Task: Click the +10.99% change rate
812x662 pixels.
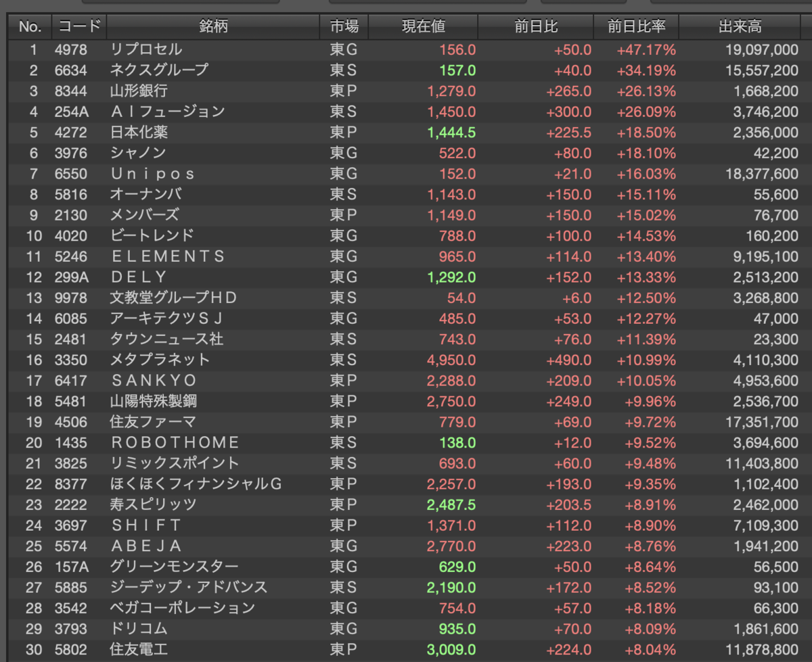Action: click(x=646, y=360)
